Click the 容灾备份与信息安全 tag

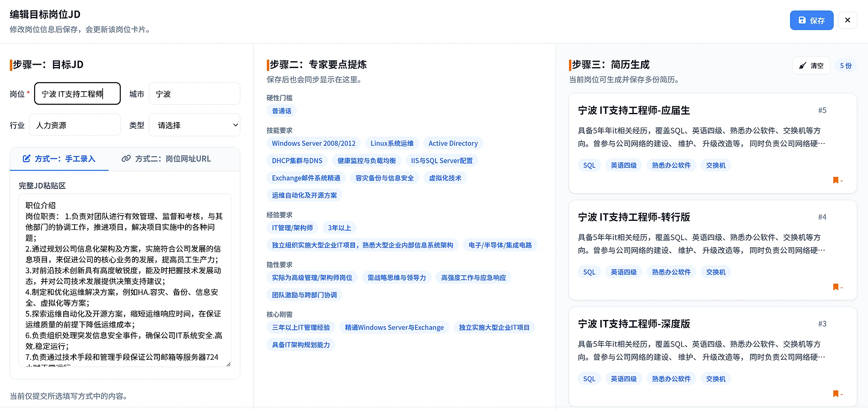point(385,178)
